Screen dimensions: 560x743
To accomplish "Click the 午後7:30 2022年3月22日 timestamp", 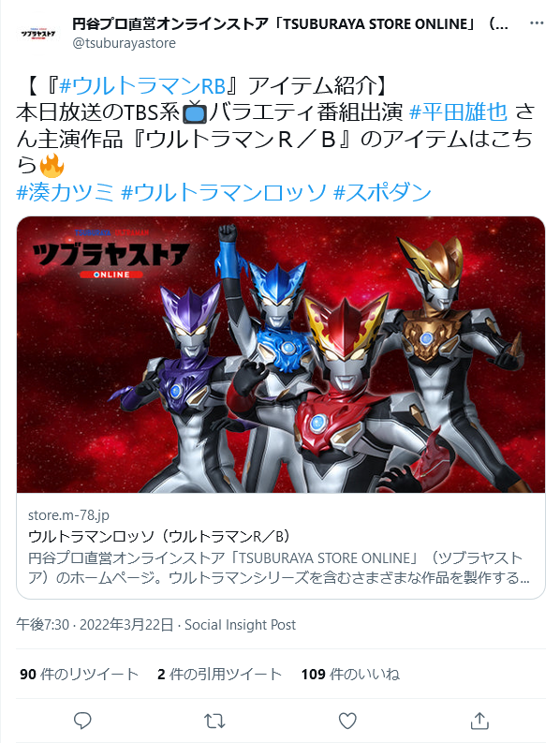I will tap(95, 625).
